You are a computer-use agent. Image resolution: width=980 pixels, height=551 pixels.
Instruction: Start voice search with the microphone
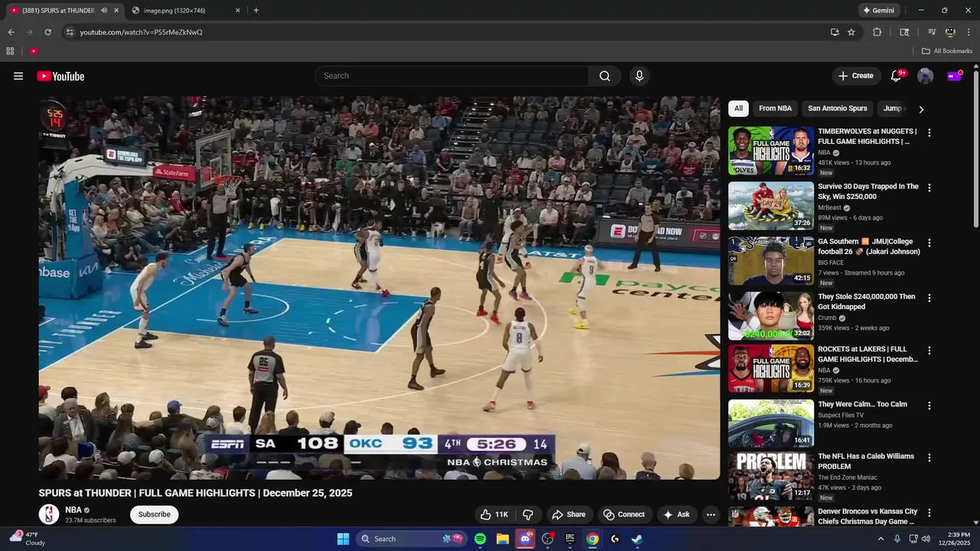(639, 76)
